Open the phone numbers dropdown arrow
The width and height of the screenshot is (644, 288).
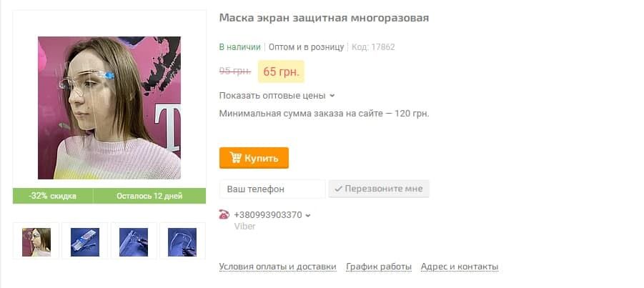point(308,215)
